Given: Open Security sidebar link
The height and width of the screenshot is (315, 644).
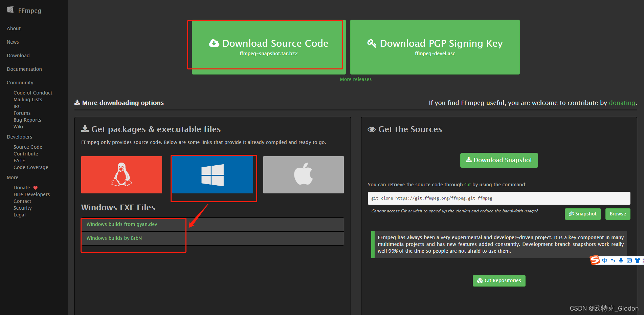Looking at the screenshot, I should tap(23, 208).
